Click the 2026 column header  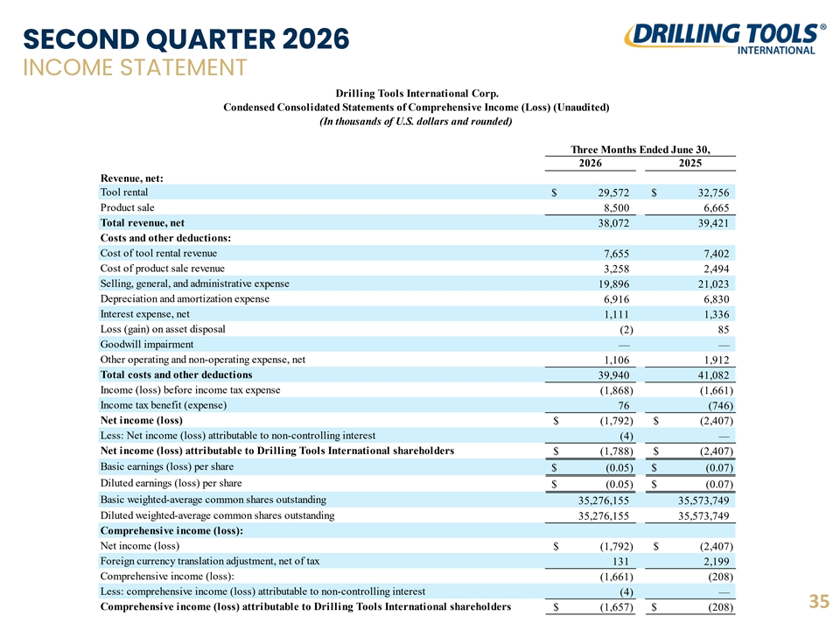coord(591,163)
